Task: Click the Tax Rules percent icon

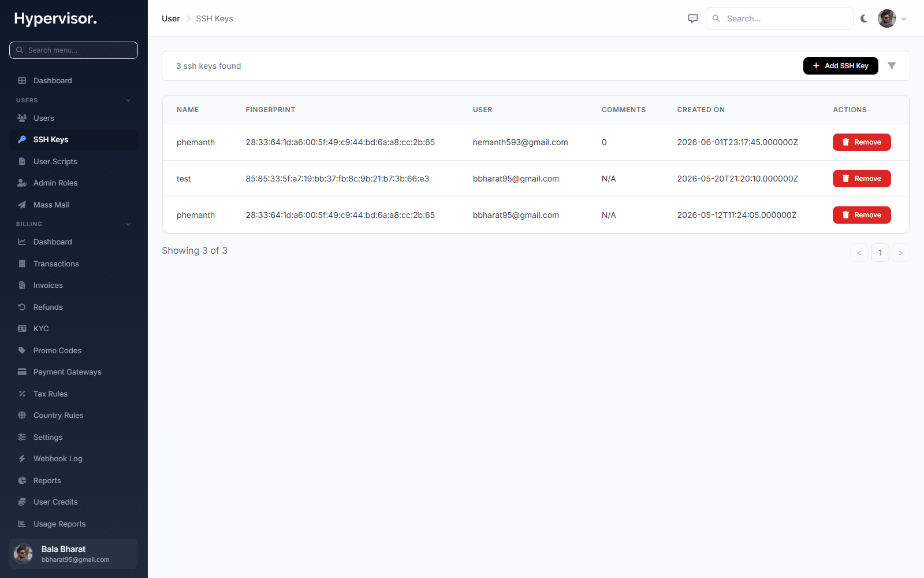Action: [22, 394]
